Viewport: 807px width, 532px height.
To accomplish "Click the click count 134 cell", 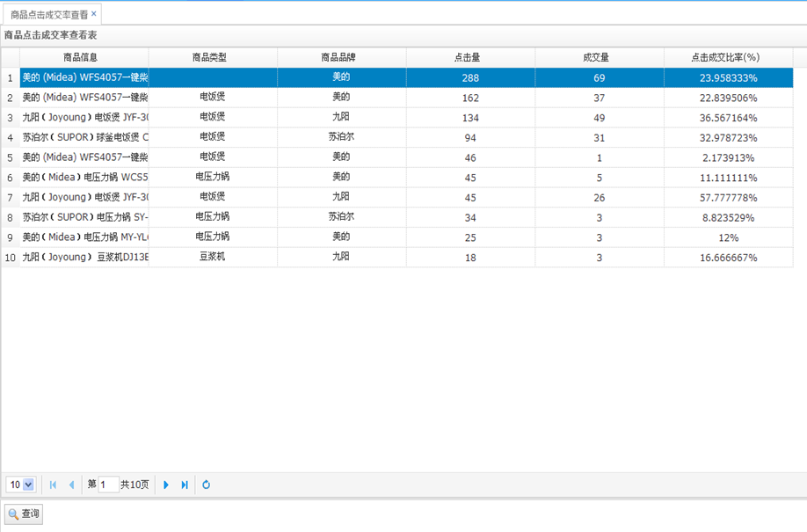I will [471, 118].
